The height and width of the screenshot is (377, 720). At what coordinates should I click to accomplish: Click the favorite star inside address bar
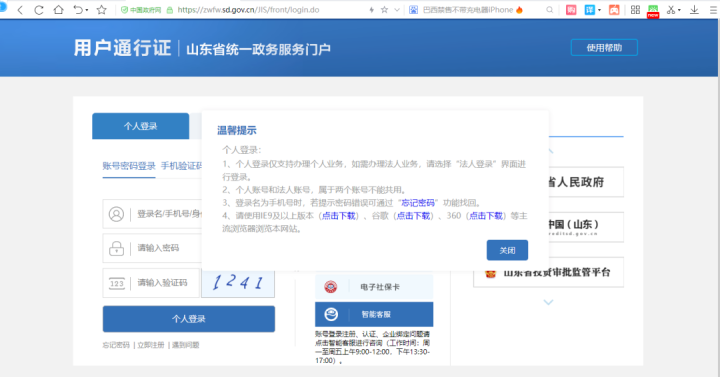[384, 10]
